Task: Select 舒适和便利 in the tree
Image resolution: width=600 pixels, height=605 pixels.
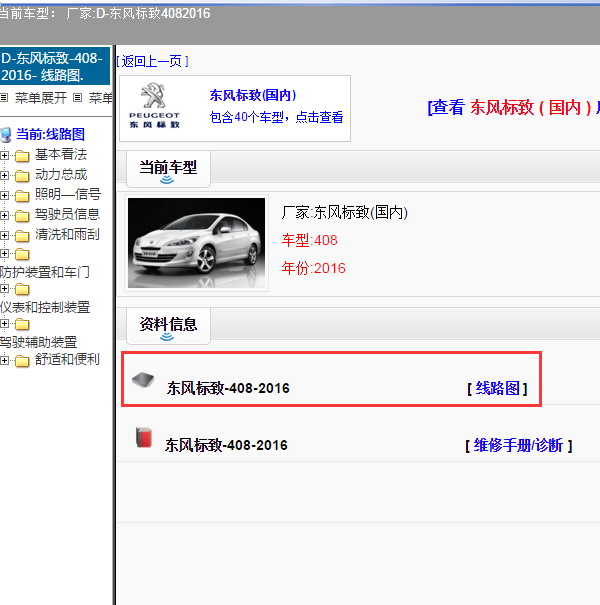Action: point(68,359)
